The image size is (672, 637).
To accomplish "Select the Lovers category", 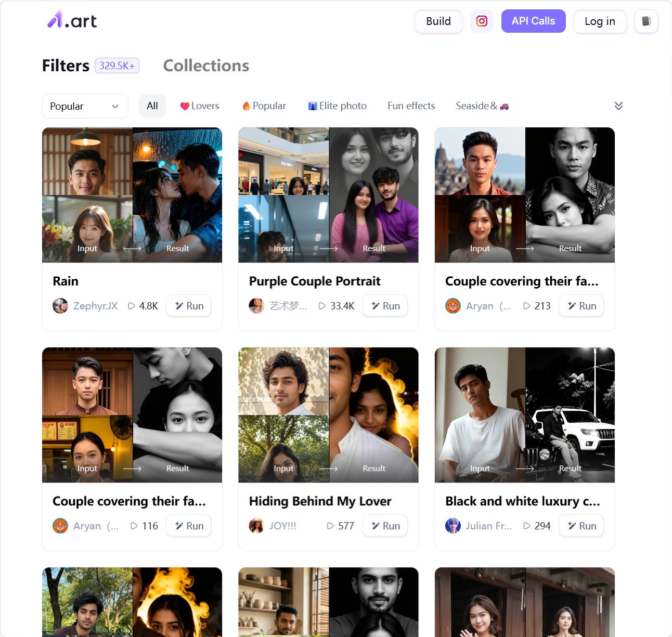I will point(200,106).
